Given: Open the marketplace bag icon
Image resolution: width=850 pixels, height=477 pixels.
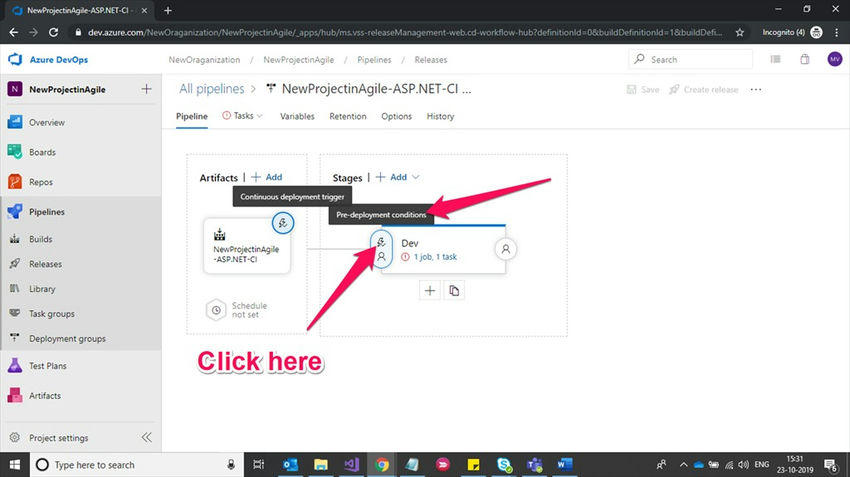Looking at the screenshot, I should [805, 59].
